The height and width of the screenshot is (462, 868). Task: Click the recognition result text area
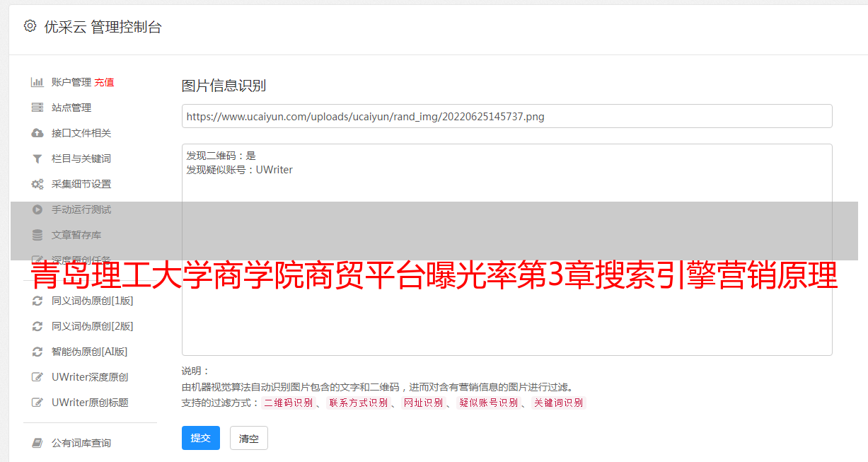(507, 249)
